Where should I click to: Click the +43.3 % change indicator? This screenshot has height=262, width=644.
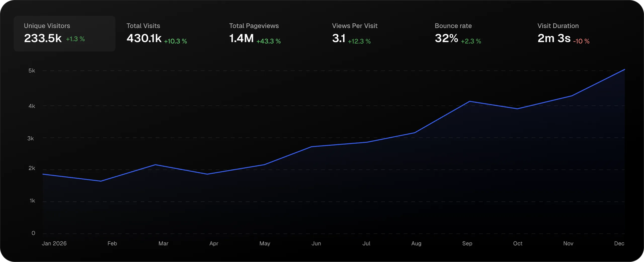pos(268,41)
